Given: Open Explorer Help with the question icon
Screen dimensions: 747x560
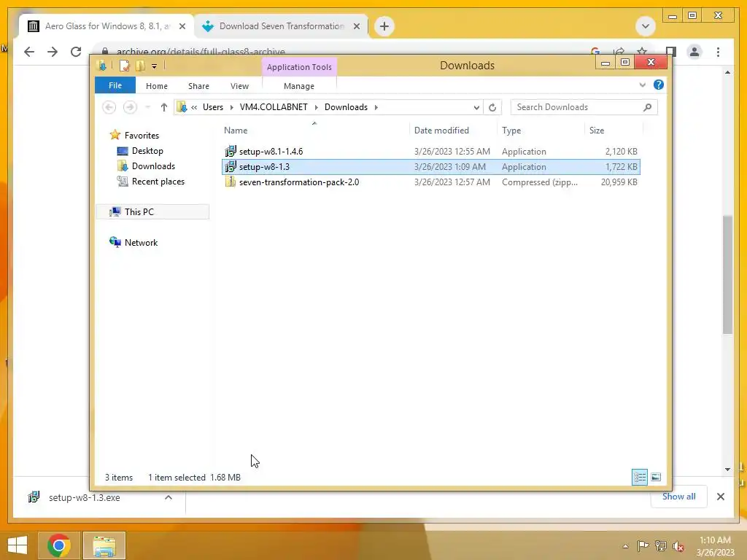Looking at the screenshot, I should [659, 85].
